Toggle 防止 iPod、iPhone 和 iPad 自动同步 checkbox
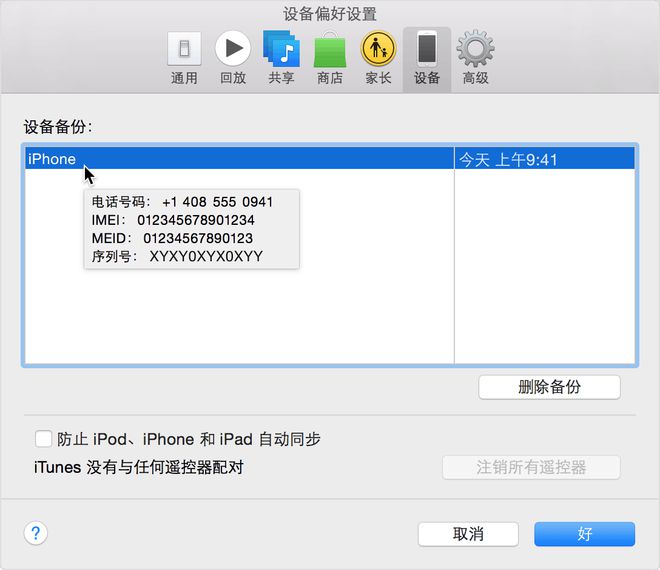Screen dimensions: 660x570 (44, 439)
